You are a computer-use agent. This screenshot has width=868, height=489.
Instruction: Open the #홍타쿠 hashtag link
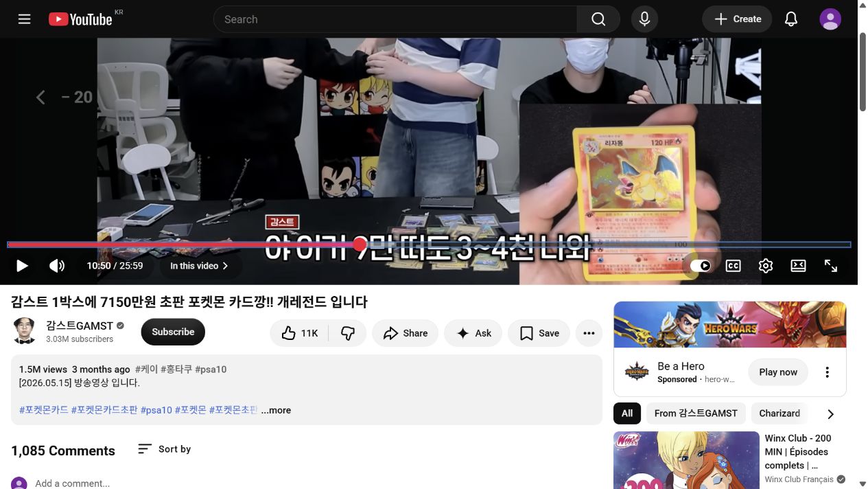tap(176, 369)
